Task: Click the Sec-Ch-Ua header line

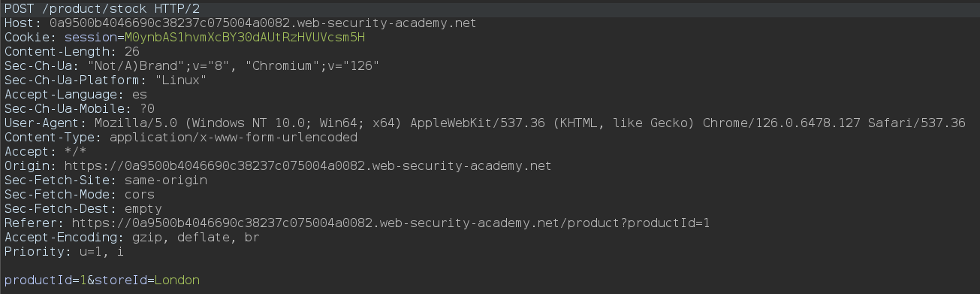Action: (191, 65)
